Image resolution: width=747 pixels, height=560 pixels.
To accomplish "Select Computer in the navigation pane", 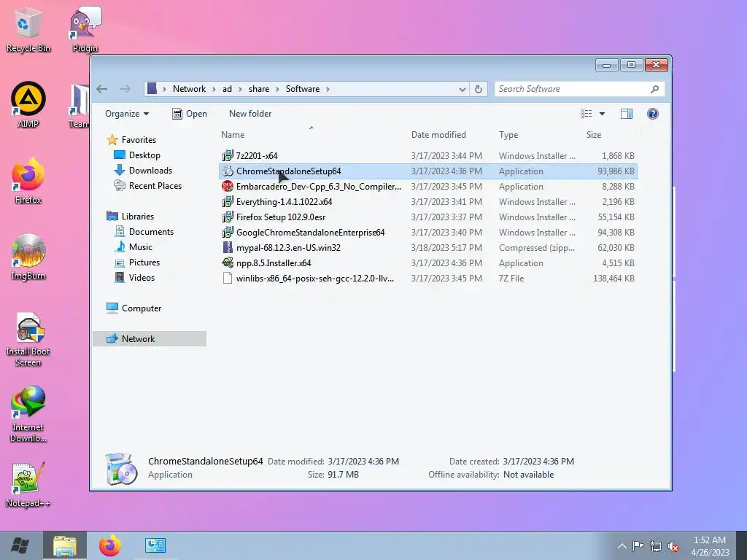I will [134, 308].
